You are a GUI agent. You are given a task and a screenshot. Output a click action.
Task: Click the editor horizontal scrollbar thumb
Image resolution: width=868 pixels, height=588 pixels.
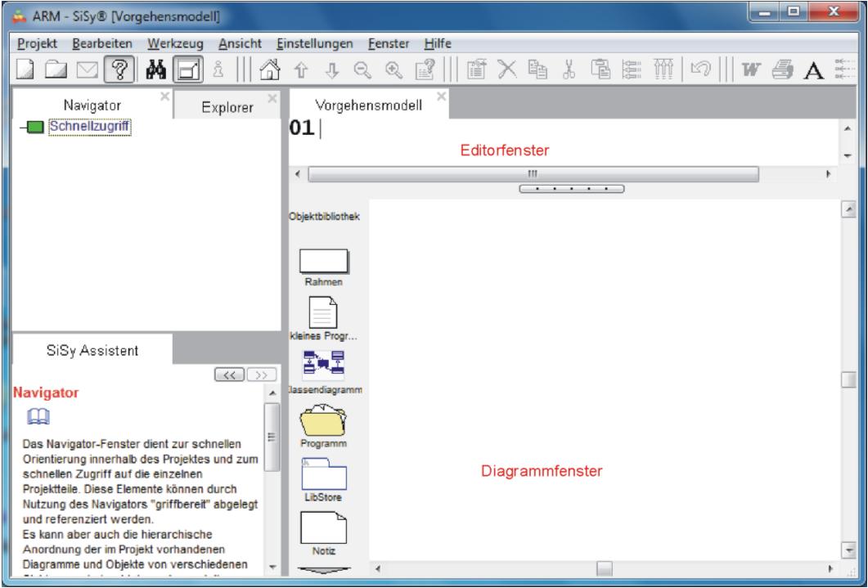pos(532,173)
